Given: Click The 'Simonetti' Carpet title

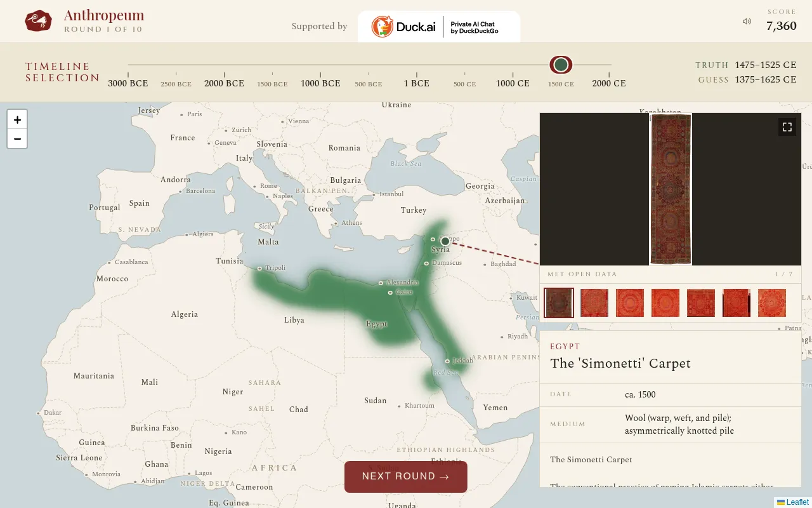Looking at the screenshot, I should pos(620,364).
